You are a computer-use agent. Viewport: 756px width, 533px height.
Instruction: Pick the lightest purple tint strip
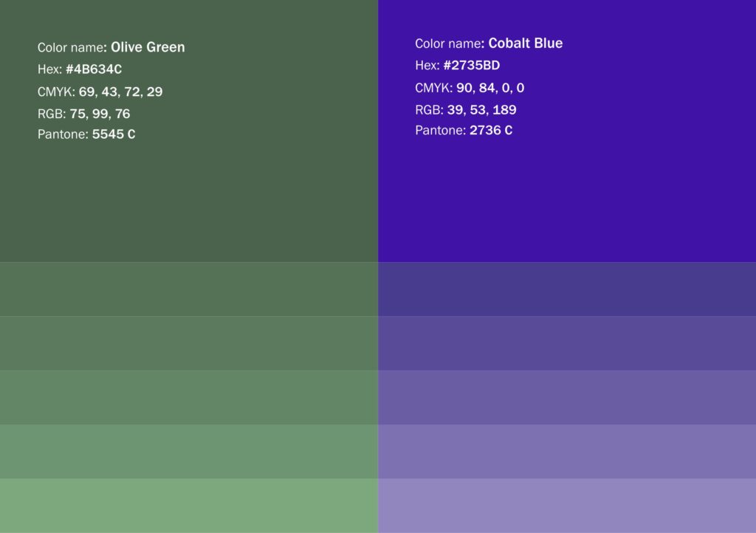coord(567,506)
